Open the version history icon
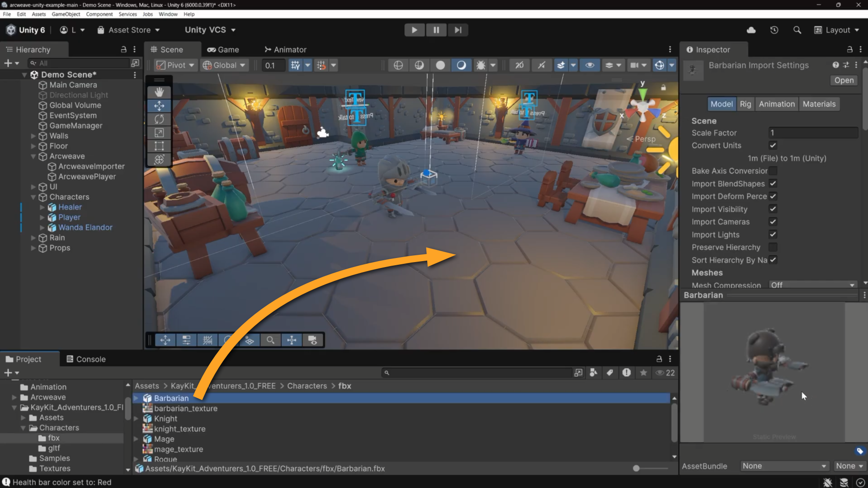The height and width of the screenshot is (488, 868). coord(774,30)
